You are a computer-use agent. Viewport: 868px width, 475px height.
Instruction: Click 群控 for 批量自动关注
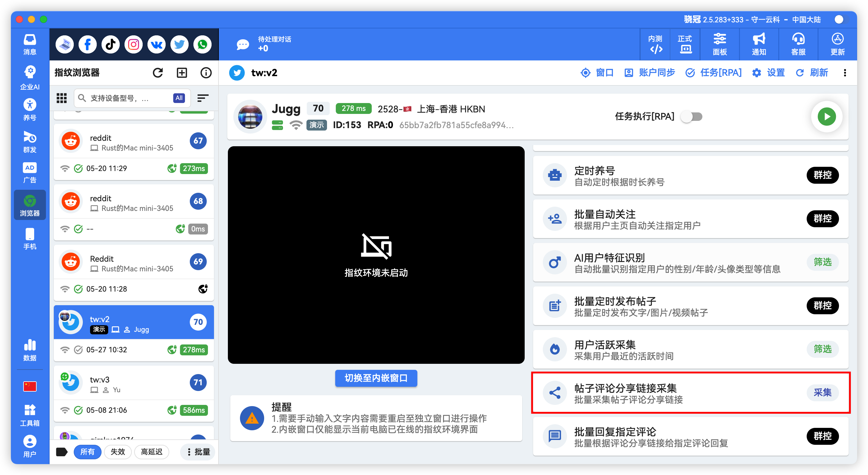pos(822,219)
